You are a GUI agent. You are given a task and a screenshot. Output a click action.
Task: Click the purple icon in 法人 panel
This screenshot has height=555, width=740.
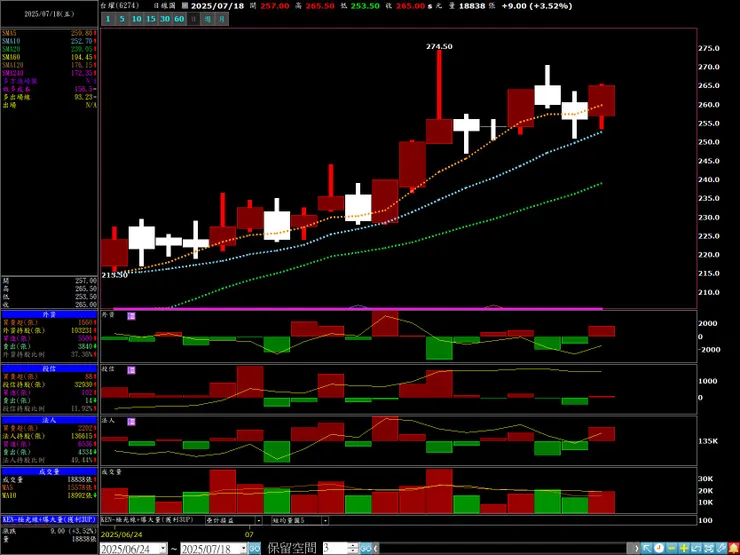132,421
